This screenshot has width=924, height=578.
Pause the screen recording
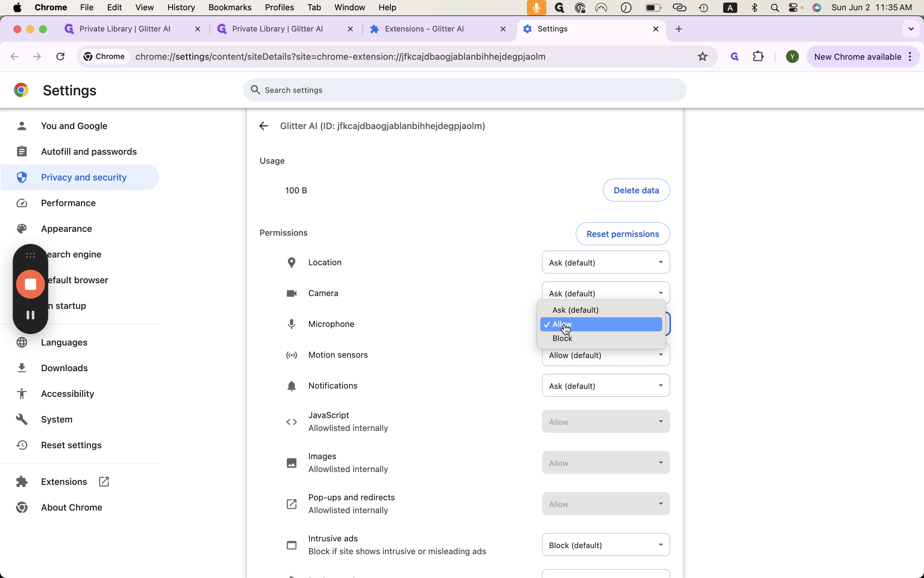30,315
